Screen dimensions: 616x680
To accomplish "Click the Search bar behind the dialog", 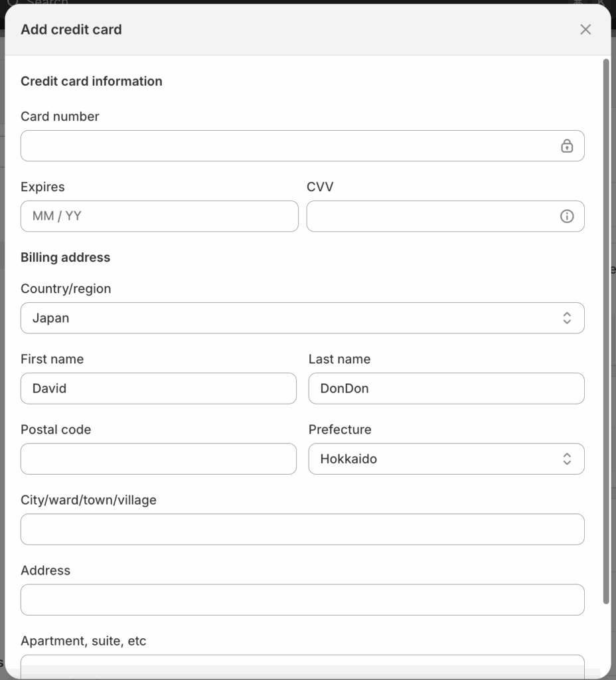I will tap(46, 3).
